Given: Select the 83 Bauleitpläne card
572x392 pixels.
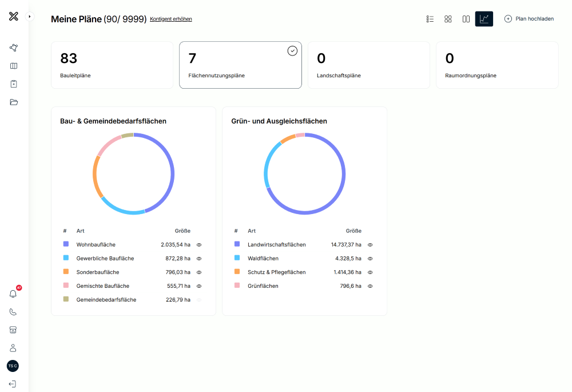Looking at the screenshot, I should [x=112, y=65].
